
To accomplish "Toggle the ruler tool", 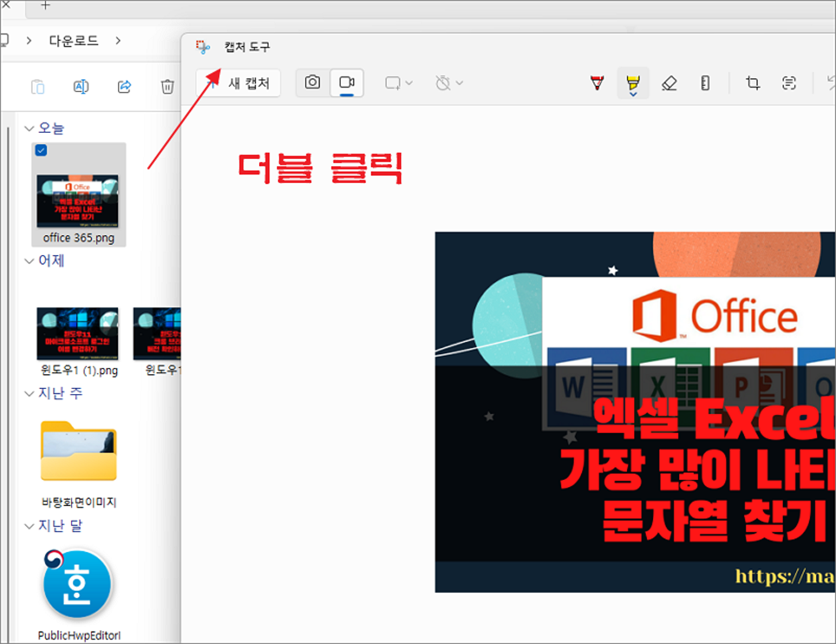I will tap(705, 83).
